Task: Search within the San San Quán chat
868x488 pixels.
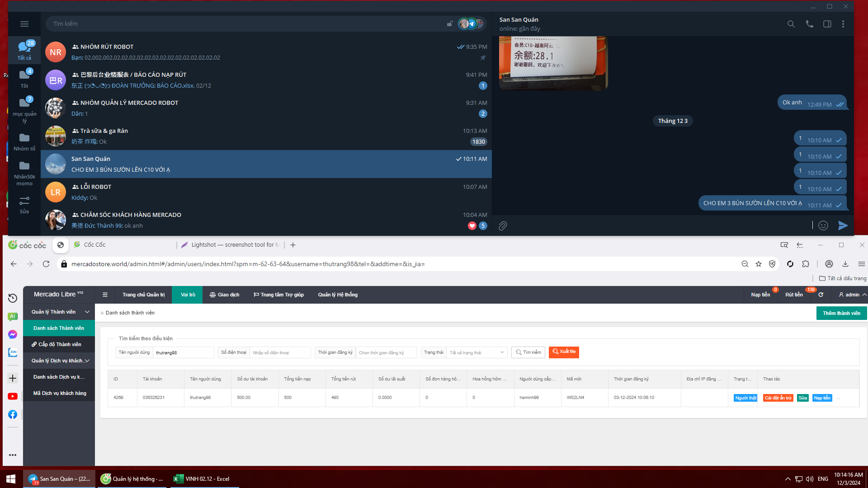Action: click(791, 24)
